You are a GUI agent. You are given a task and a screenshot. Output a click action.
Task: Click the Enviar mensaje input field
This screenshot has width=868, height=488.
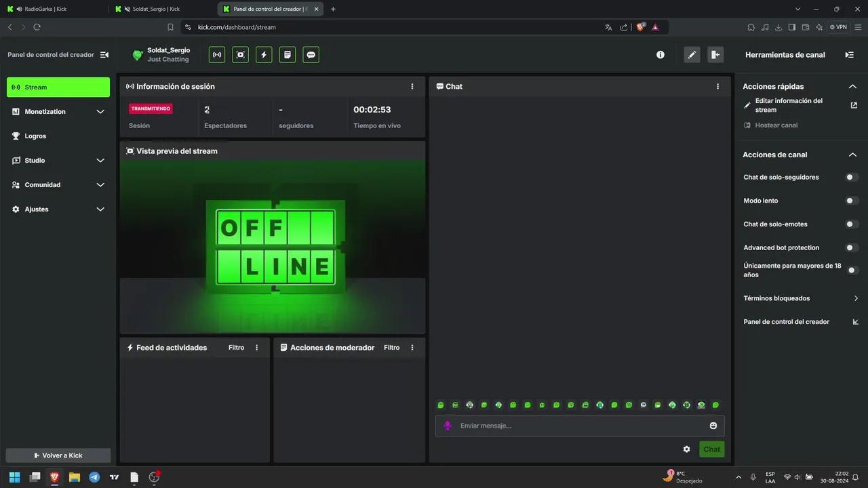[x=576, y=426]
